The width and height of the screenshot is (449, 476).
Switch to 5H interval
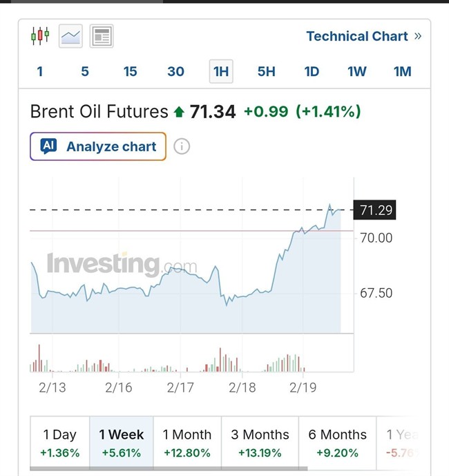tap(266, 71)
